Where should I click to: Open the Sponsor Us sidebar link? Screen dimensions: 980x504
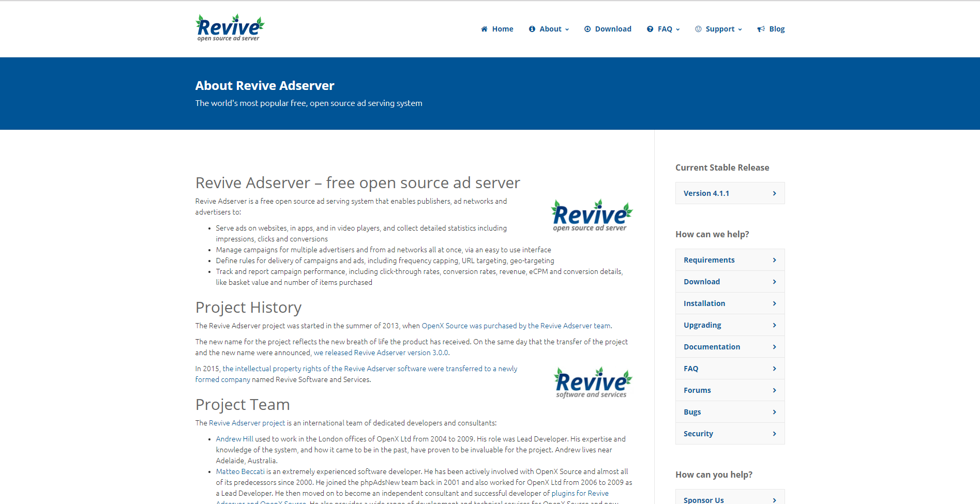click(x=730, y=497)
